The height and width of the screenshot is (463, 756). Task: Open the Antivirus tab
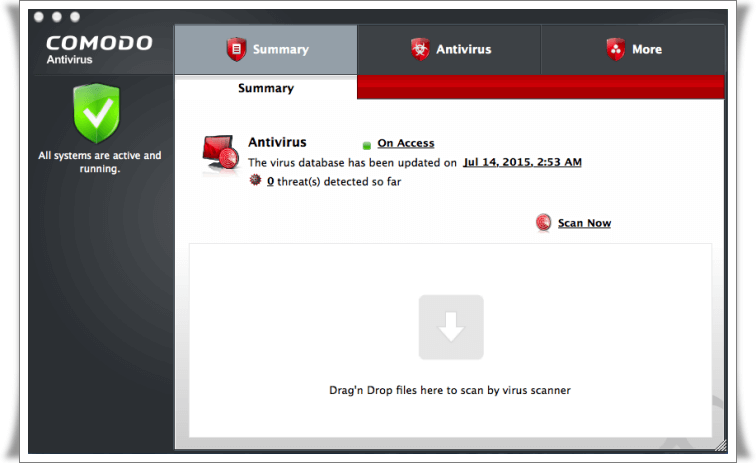[449, 49]
